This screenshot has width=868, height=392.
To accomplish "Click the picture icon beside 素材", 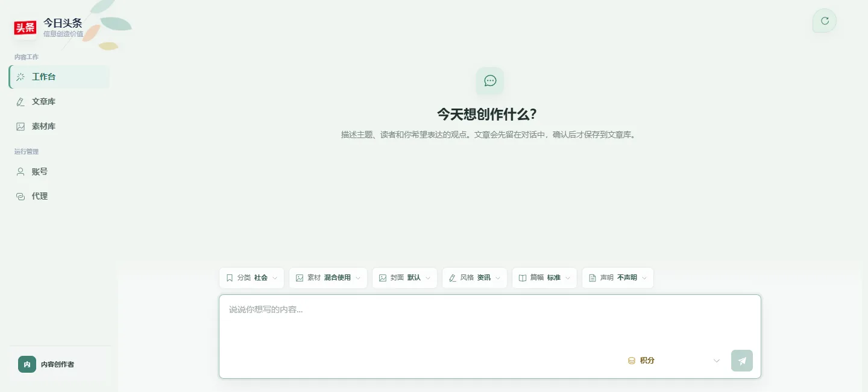I will pyautogui.click(x=300, y=278).
